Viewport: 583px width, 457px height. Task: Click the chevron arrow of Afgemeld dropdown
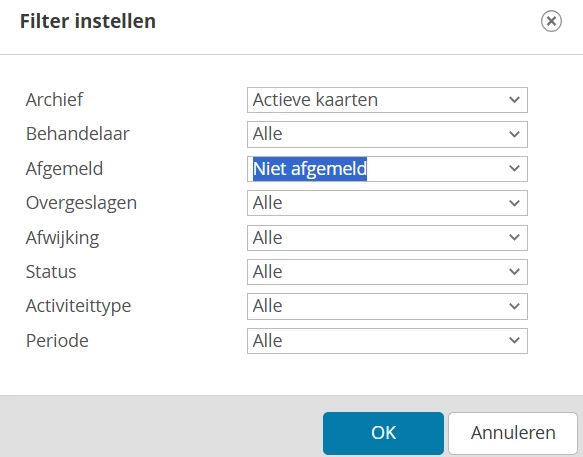(514, 168)
